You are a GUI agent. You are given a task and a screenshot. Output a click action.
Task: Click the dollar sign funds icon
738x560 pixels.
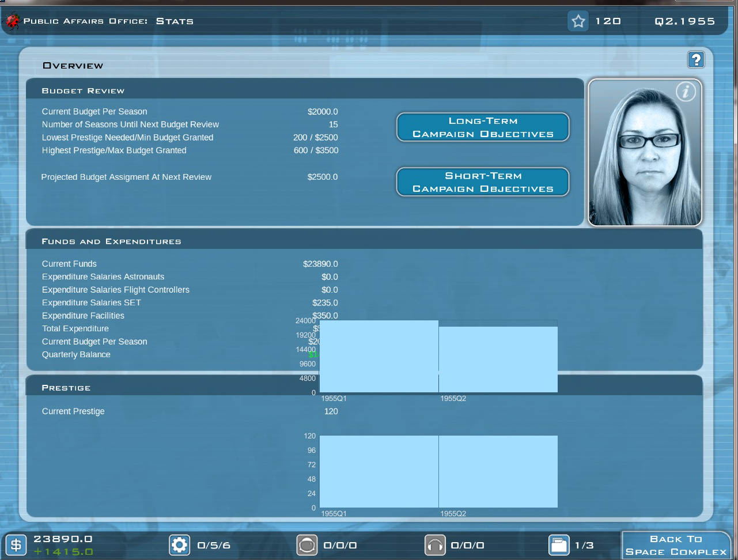click(16, 544)
